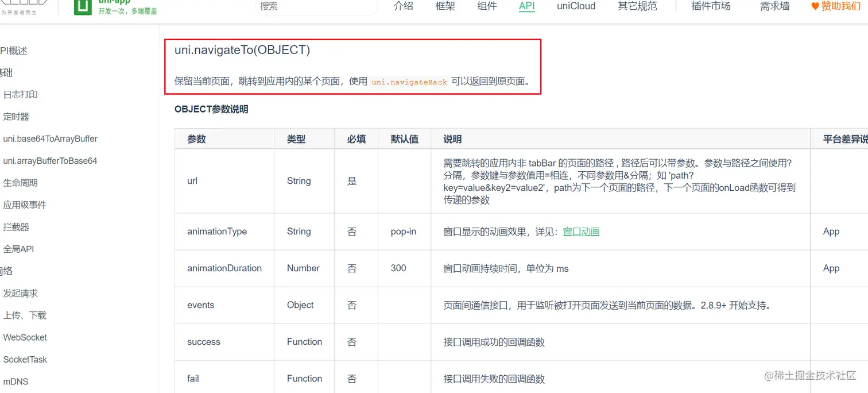Click the 赞助我们 sponsor link
Image resolution: width=868 pixels, height=393 pixels.
pos(841,6)
